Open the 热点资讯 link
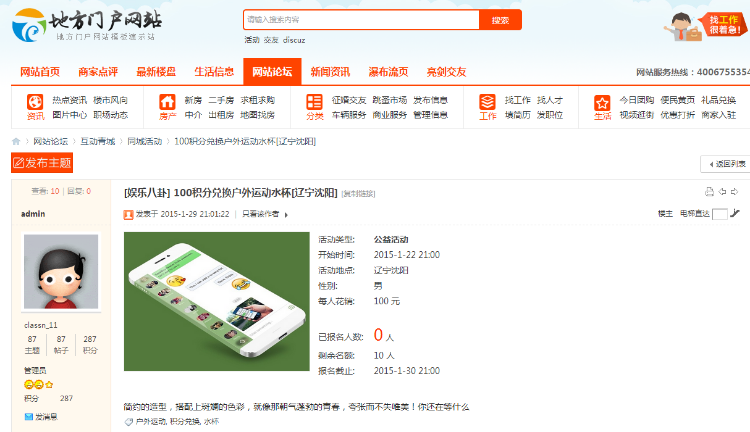 [69, 100]
